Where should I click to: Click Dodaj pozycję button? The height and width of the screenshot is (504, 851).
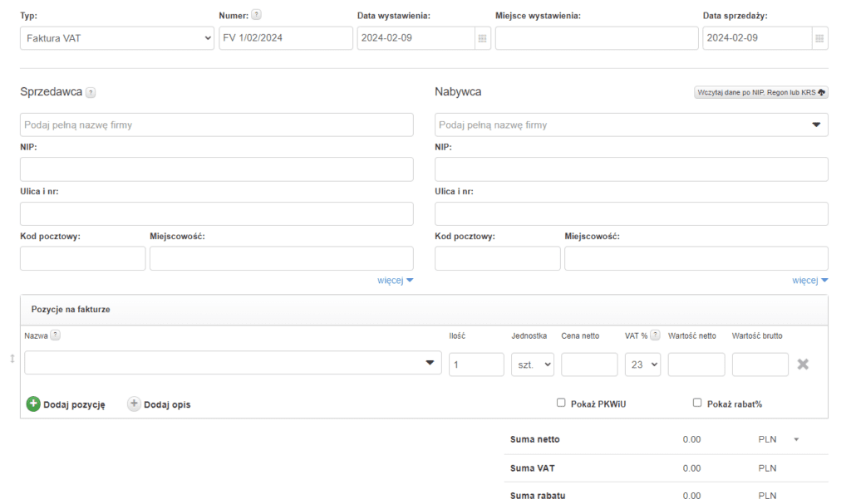click(x=66, y=404)
